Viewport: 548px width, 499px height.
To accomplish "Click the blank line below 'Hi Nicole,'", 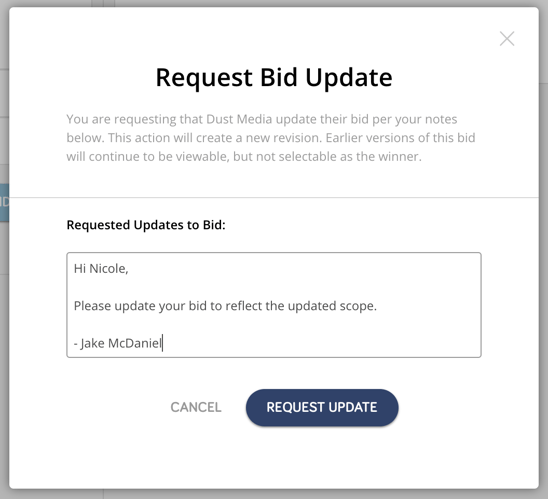I will click(274, 287).
